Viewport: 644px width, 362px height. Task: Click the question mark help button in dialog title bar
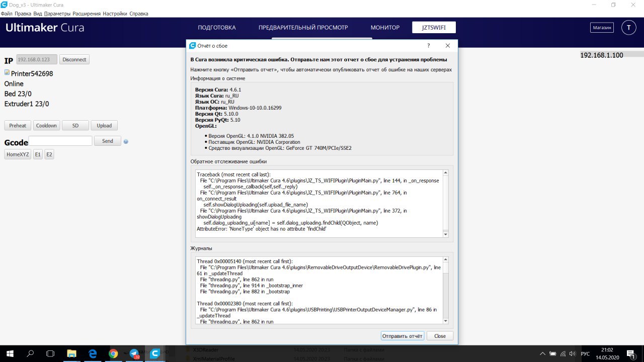click(x=429, y=46)
